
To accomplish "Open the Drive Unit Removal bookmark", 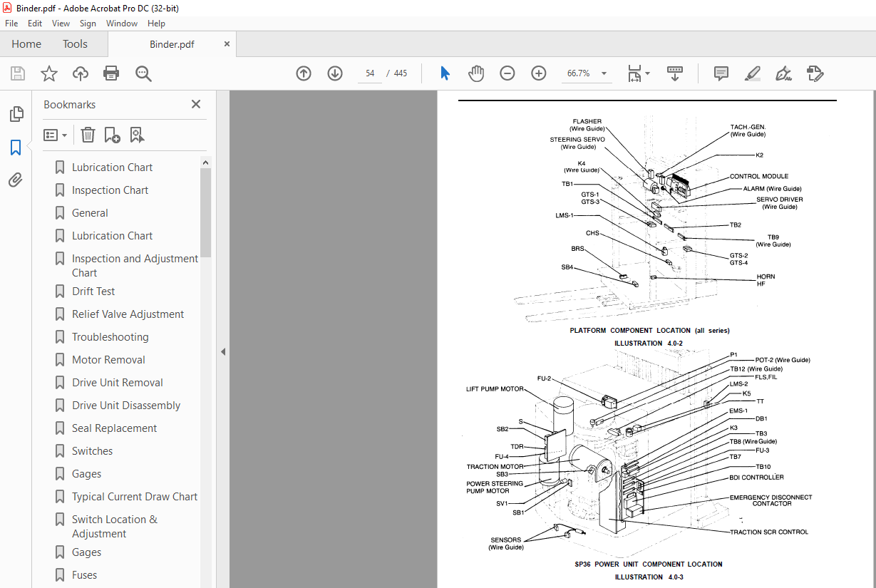I will (117, 383).
